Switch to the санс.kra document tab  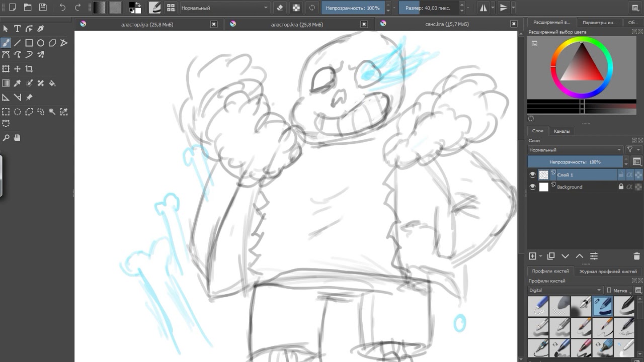click(447, 24)
